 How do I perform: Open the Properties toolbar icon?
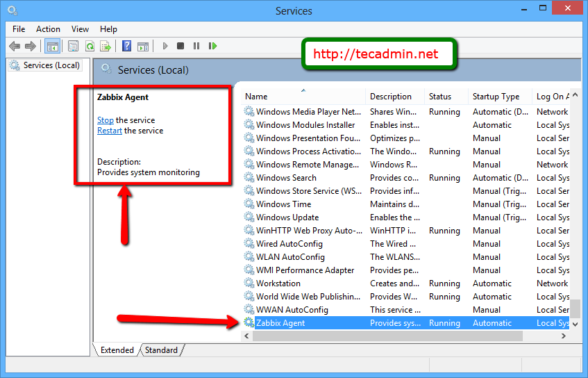point(73,47)
